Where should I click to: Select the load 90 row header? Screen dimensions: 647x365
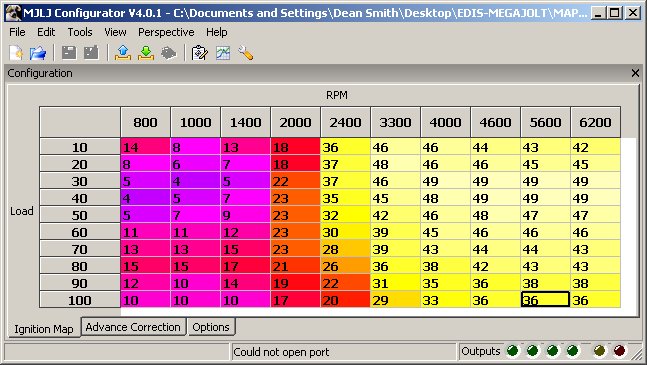click(80, 283)
